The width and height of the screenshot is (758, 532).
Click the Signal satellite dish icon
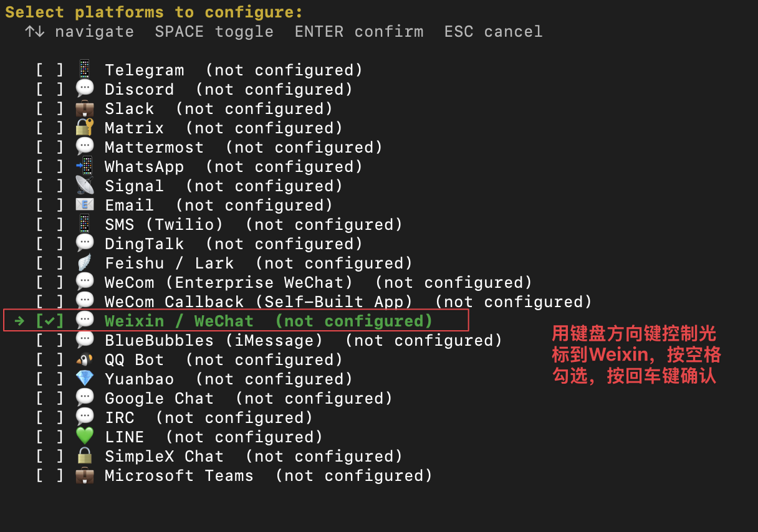point(84,186)
